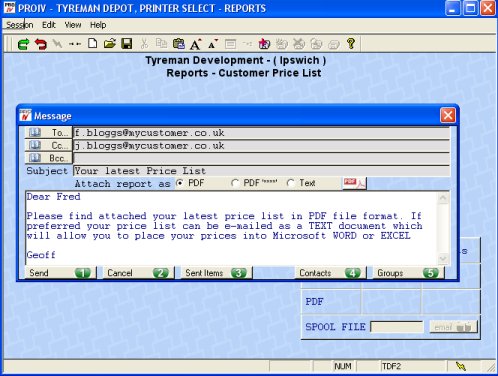Open the To address book button
This screenshot has height=376, width=498.
tap(49, 133)
